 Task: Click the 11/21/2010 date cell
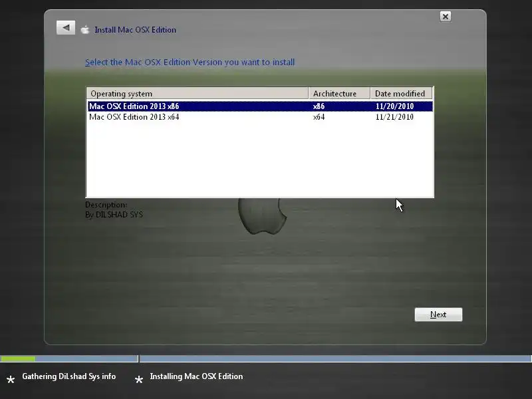(x=394, y=117)
